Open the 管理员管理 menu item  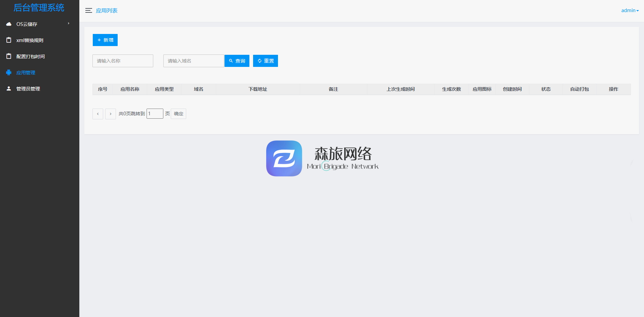tap(40, 89)
